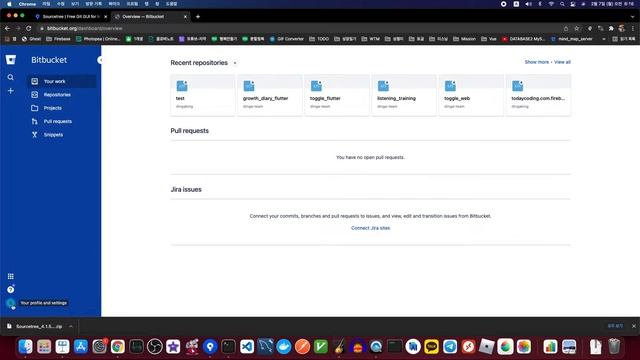The height and width of the screenshot is (360, 640).
Task: Open the Mission bookmarks folder
Action: tap(465, 39)
